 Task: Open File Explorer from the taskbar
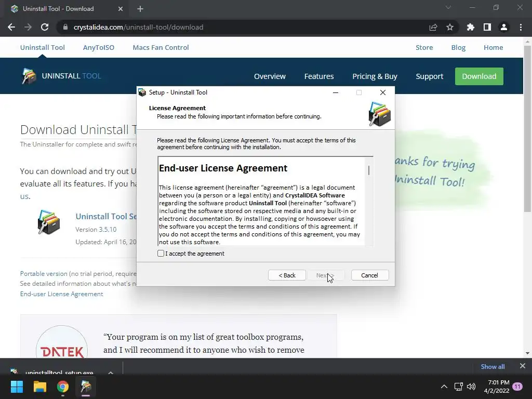39,387
